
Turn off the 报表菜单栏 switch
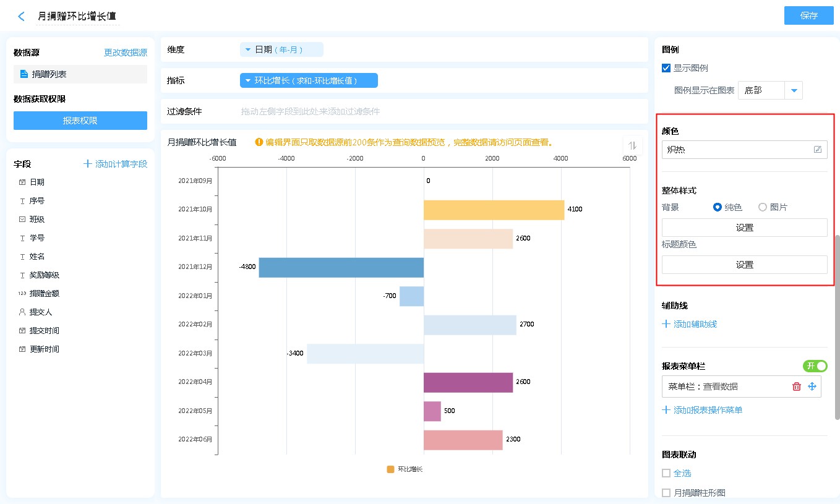pyautogui.click(x=815, y=366)
